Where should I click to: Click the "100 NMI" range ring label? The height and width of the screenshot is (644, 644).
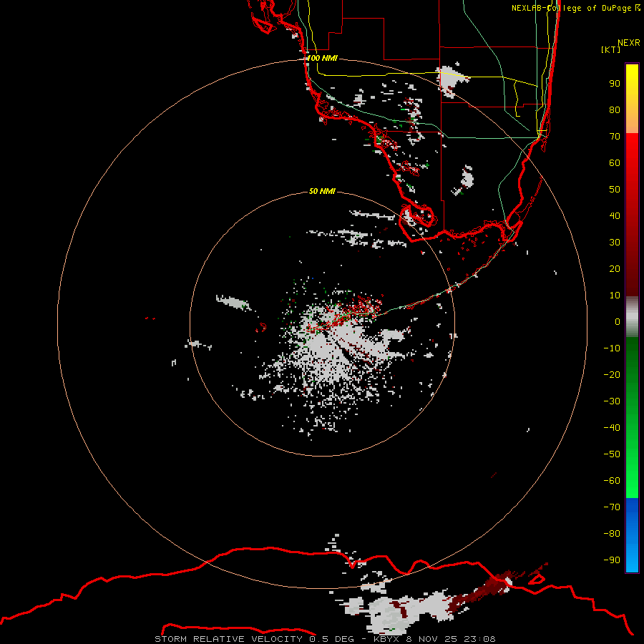click(x=323, y=59)
